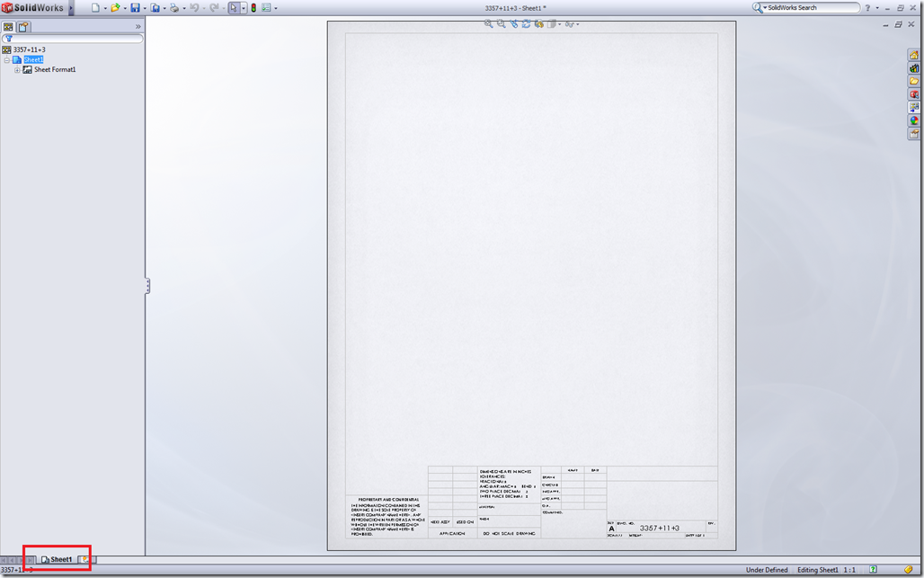Image resolution: width=924 pixels, height=578 pixels.
Task: Click the feature tree filter field
Action: point(73,39)
